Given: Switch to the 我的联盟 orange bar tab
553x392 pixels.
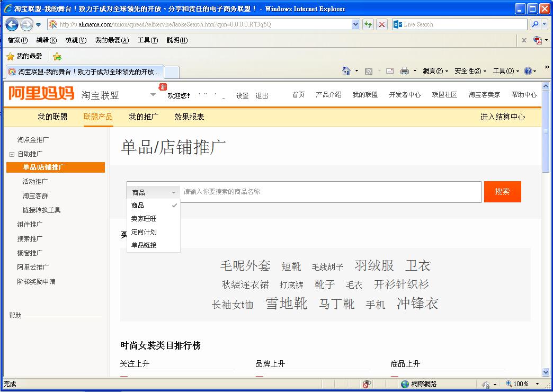Looking at the screenshot, I should click(x=52, y=117).
